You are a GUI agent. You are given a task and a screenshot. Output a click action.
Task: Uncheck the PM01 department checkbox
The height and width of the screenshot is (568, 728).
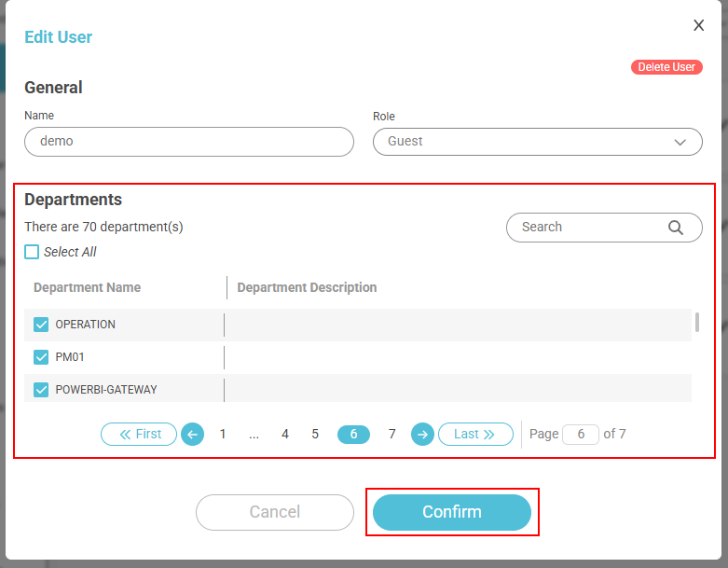pos(41,357)
